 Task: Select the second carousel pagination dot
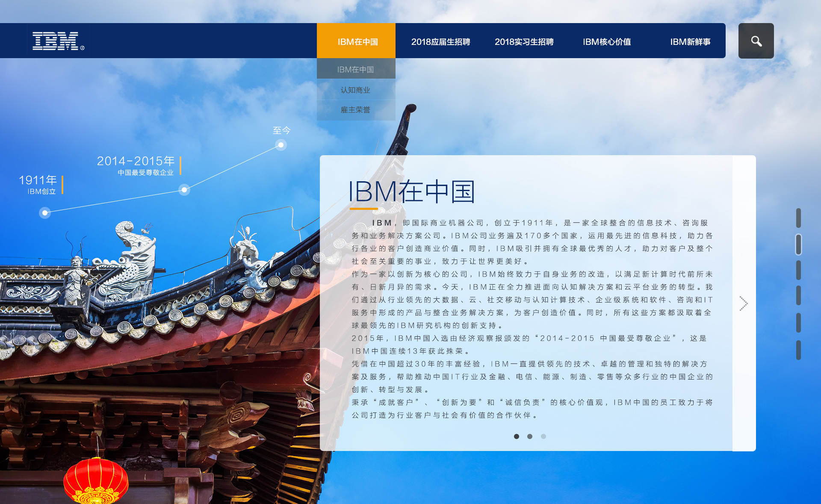(x=530, y=436)
